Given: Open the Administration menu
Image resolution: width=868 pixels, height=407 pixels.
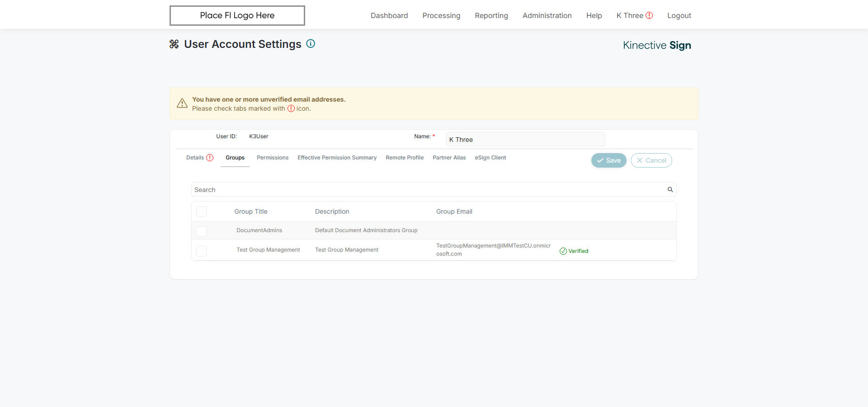Looking at the screenshot, I should 547,15.
